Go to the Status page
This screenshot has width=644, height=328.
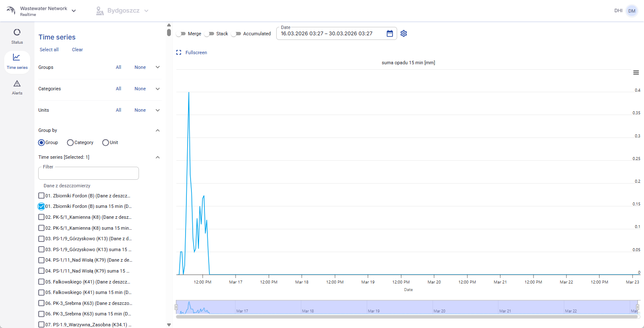[x=17, y=36]
